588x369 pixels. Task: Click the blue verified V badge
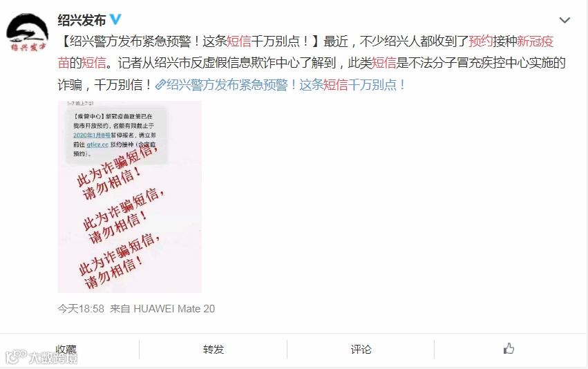(115, 19)
